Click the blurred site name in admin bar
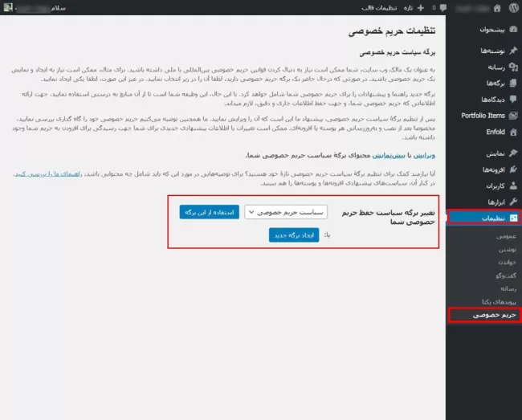 point(472,8)
